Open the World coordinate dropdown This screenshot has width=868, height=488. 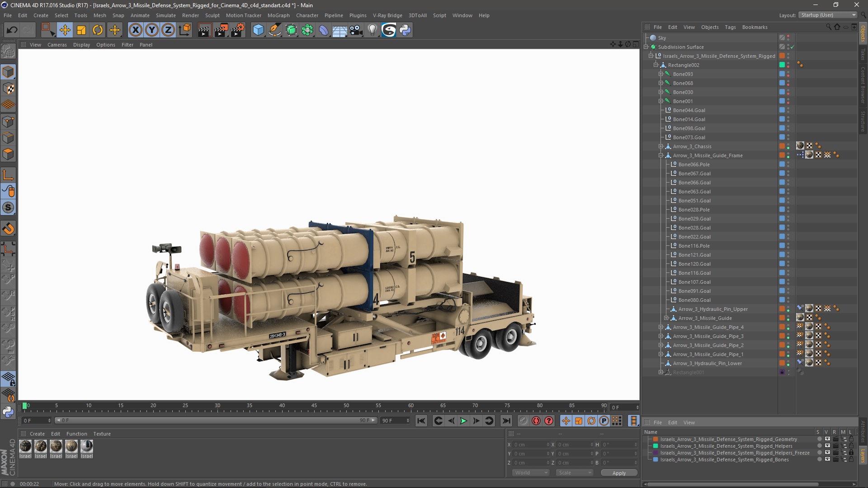[x=530, y=473]
